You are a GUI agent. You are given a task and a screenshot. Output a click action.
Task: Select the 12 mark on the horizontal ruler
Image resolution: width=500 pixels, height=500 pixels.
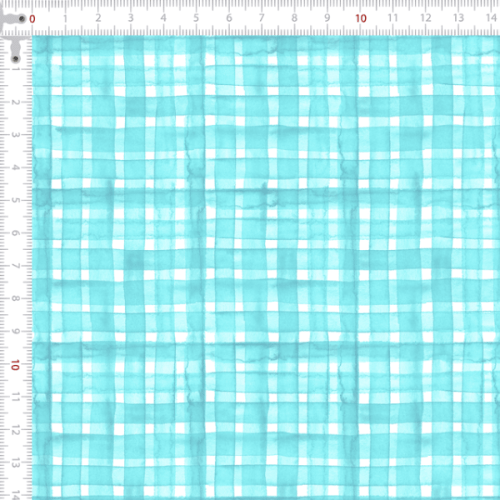(x=426, y=18)
